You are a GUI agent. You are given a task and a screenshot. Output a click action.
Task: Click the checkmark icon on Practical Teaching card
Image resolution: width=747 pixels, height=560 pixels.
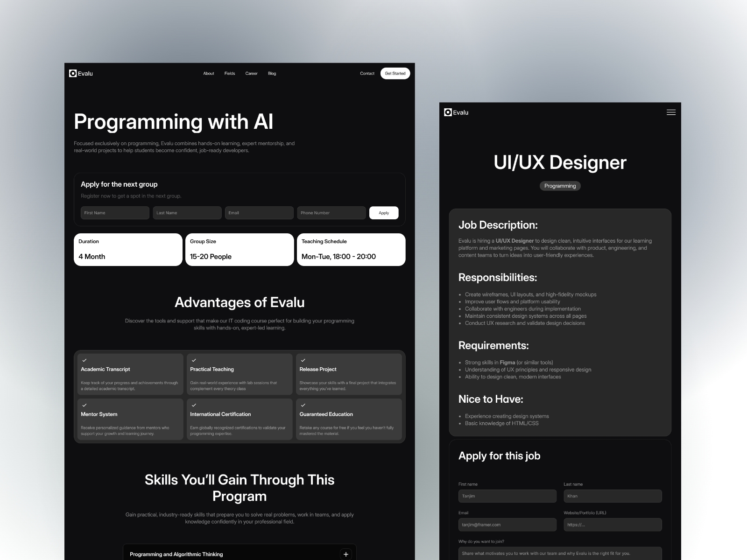[194, 360]
